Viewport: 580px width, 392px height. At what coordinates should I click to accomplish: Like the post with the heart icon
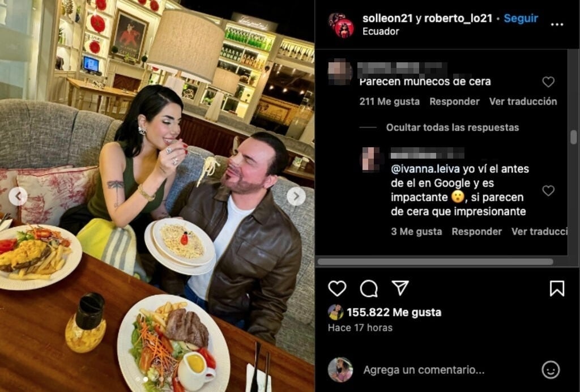337,288
